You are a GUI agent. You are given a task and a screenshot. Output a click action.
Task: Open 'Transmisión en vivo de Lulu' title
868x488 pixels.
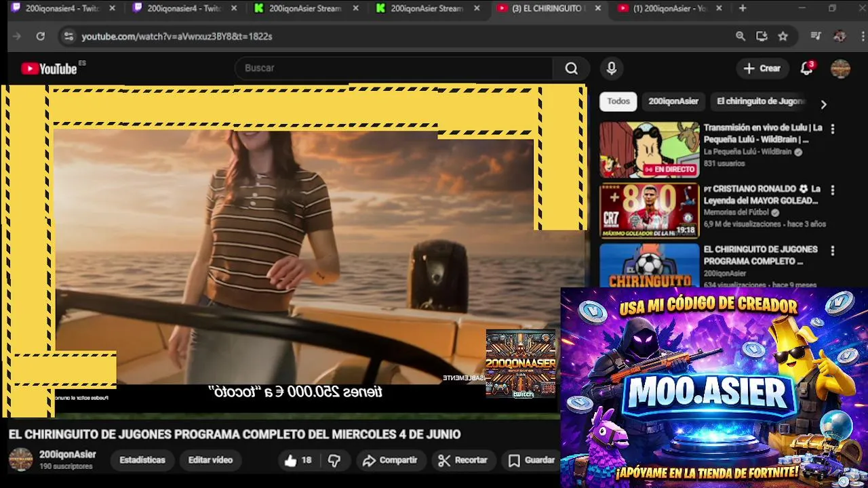coord(763,134)
